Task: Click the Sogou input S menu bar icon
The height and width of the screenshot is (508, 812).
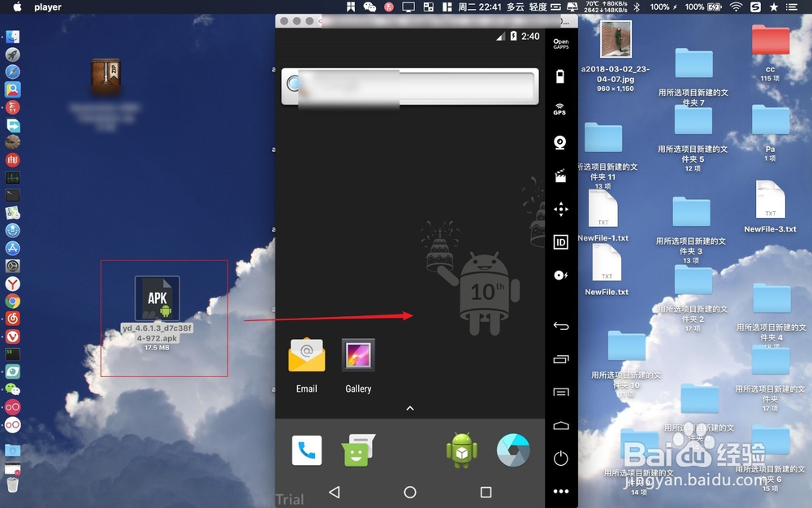Action: tap(755, 7)
